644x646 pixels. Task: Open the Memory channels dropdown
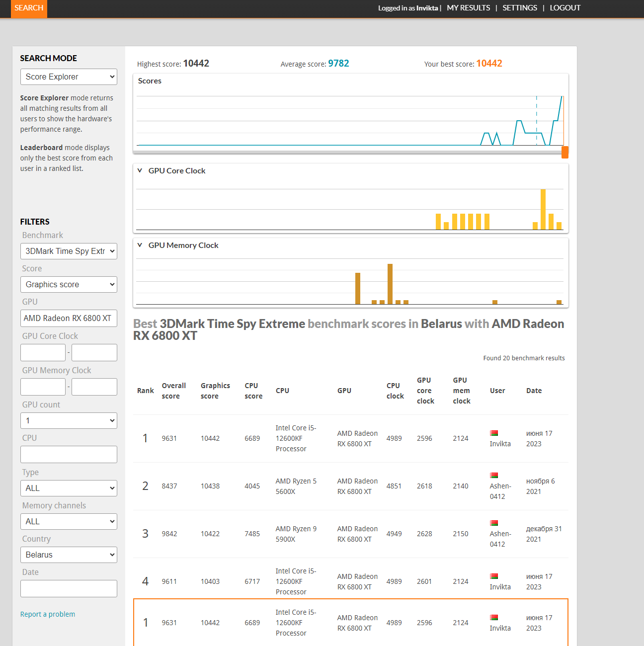tap(69, 521)
